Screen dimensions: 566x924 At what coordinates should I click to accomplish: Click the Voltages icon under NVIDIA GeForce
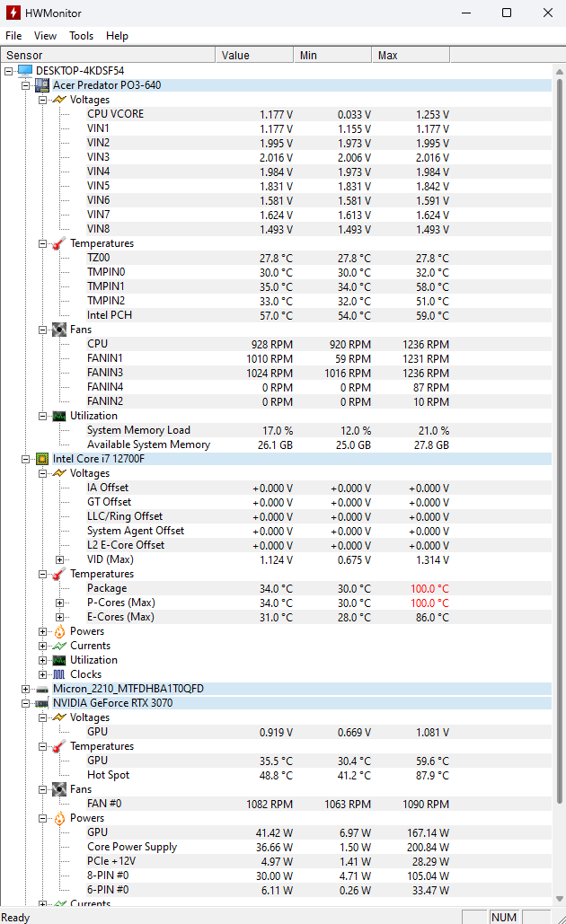pyautogui.click(x=59, y=717)
